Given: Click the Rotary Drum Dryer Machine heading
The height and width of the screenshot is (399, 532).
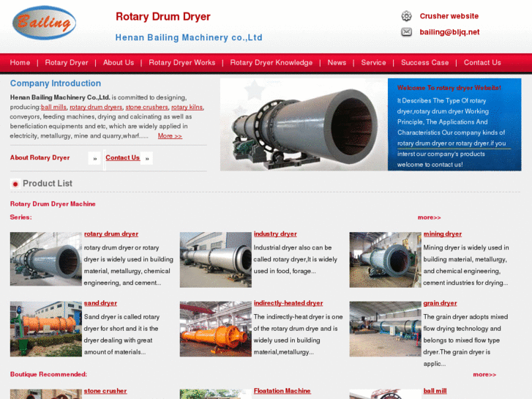Looking at the screenshot, I should coord(53,204).
